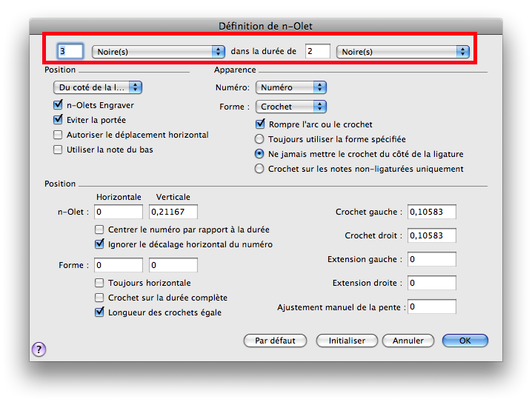
Task: Click the purple help question mark icon
Action: (39, 349)
